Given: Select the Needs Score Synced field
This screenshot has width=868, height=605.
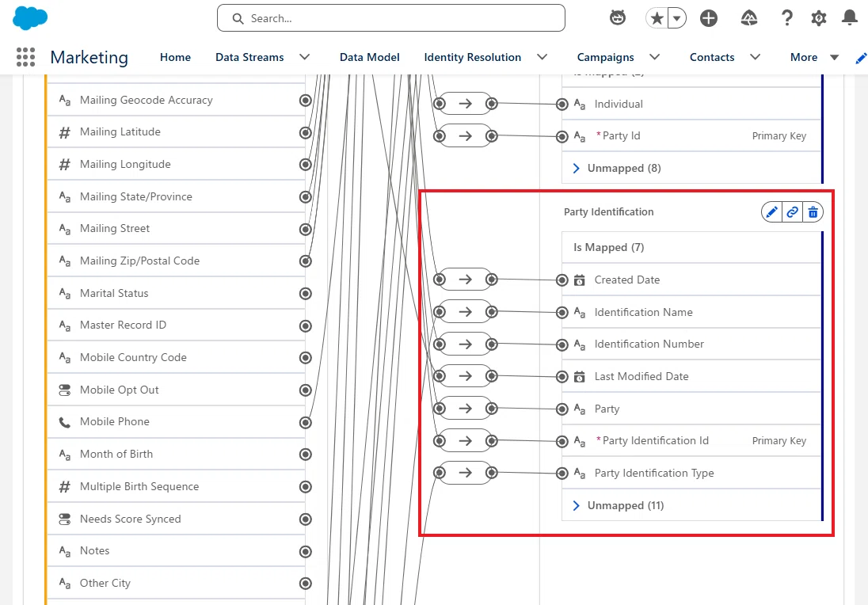Looking at the screenshot, I should [177, 519].
